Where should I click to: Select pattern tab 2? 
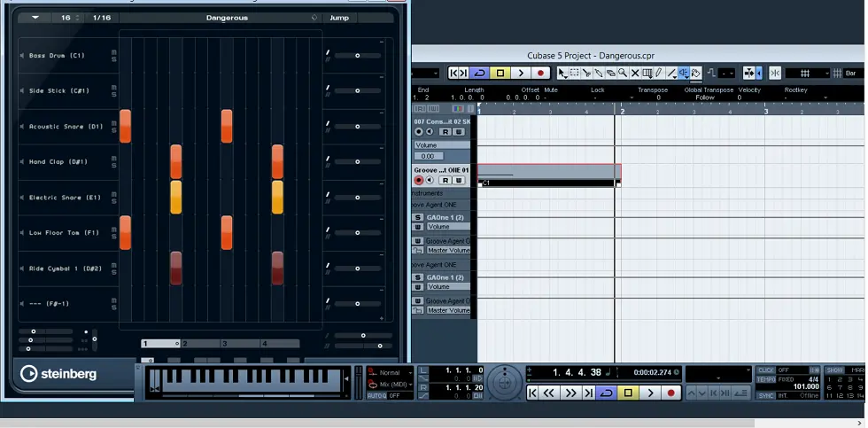pos(200,344)
